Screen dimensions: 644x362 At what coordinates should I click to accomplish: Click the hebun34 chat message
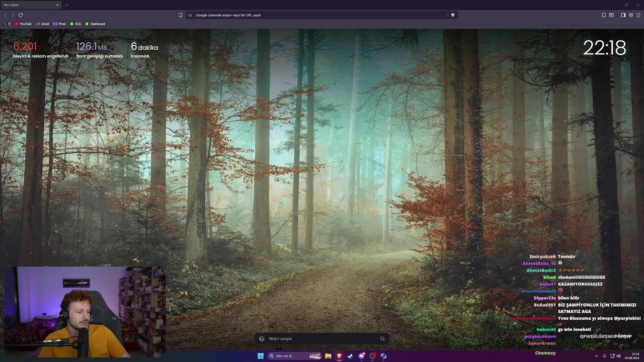(575, 329)
